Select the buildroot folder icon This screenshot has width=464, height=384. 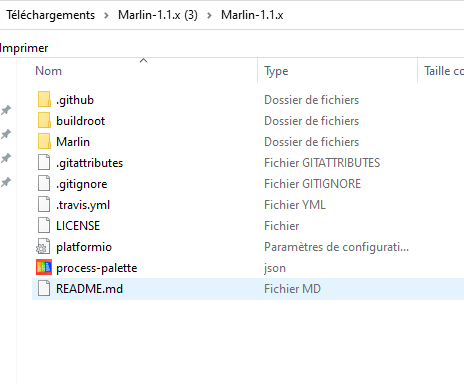point(44,120)
